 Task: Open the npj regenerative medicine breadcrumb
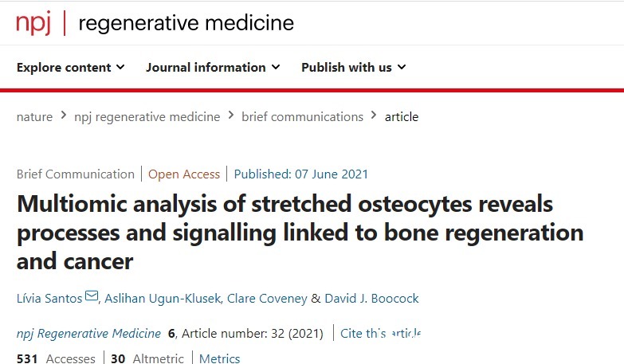coord(147,116)
